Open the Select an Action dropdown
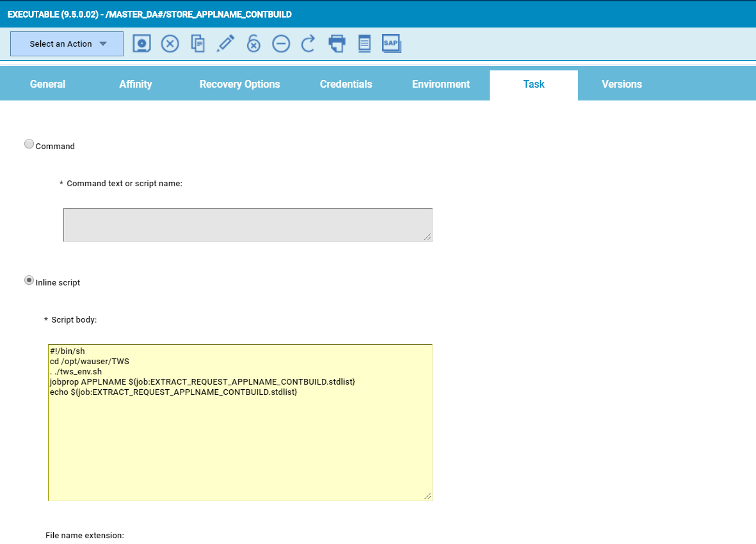This screenshot has height=544, width=756. (x=67, y=44)
